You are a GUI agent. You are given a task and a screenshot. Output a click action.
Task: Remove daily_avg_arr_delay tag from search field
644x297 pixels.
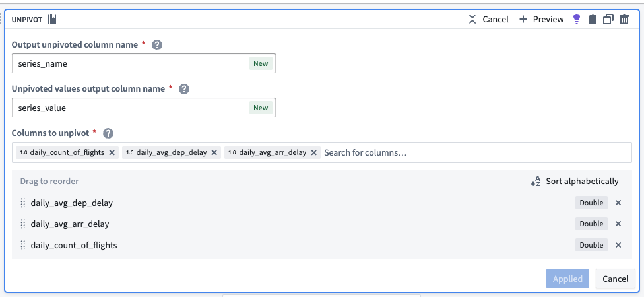click(314, 153)
